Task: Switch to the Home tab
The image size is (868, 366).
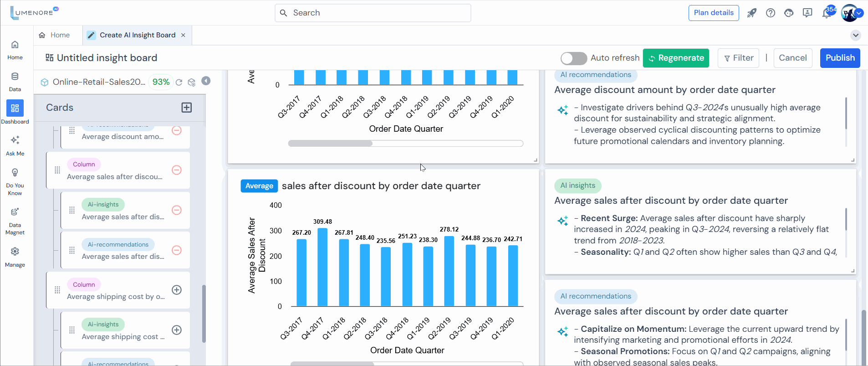Action: click(x=55, y=35)
